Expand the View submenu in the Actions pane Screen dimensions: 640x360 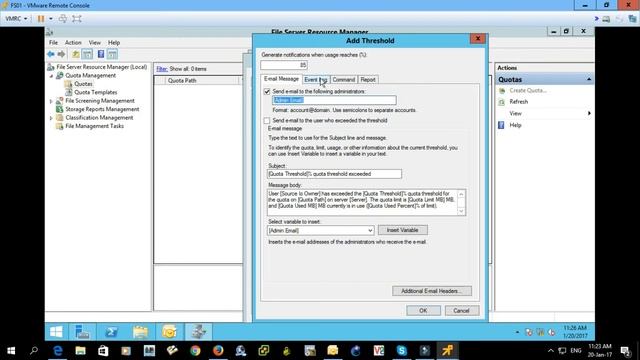[x=589, y=113]
